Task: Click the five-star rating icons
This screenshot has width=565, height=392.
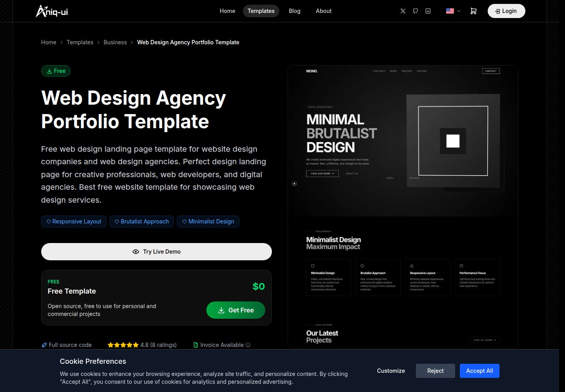Action: tap(123, 345)
